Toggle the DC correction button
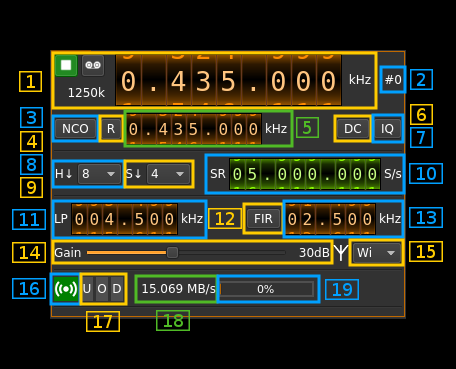Screen dimensions: 456x369 353,129
